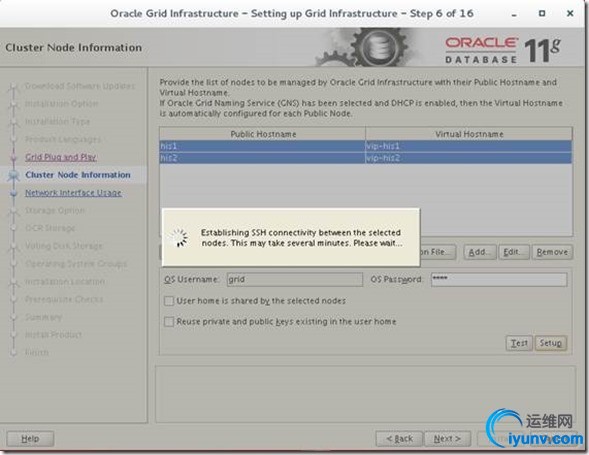Screen dimensions: 589x455
Task: Focus the OS Password field
Action: pyautogui.click(x=499, y=280)
